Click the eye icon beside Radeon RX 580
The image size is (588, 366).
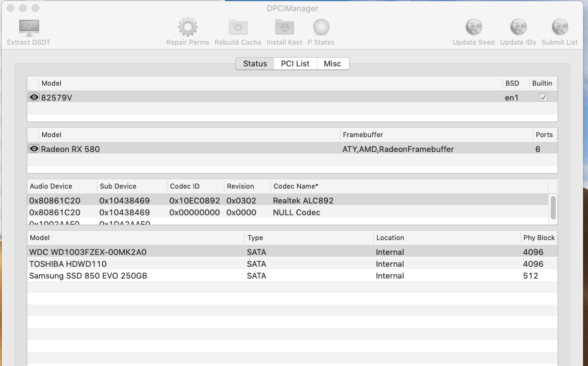point(33,148)
